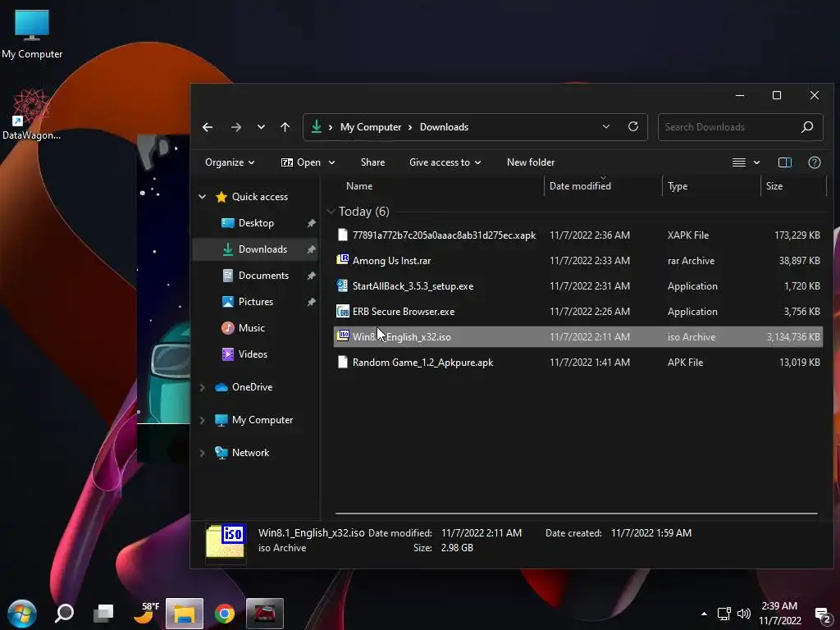The image size is (840, 630).
Task: Select OneDrive in navigation pane
Action: 244,387
